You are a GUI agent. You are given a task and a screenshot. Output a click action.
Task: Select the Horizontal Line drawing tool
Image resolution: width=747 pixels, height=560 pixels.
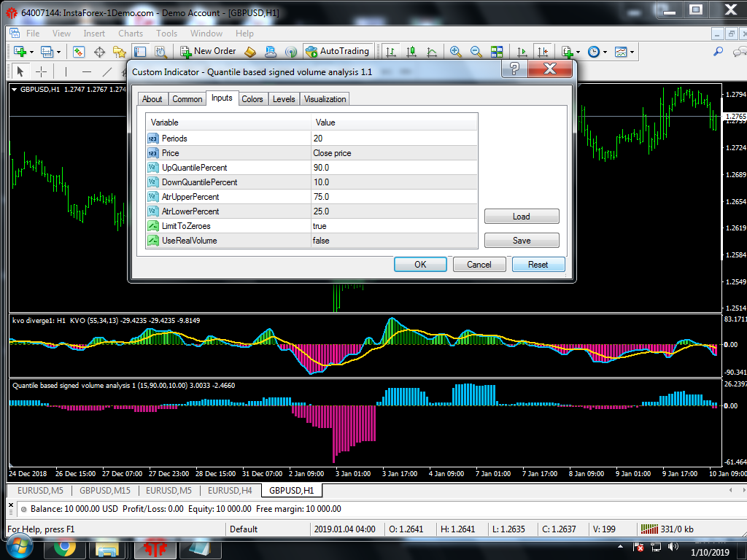[86, 72]
